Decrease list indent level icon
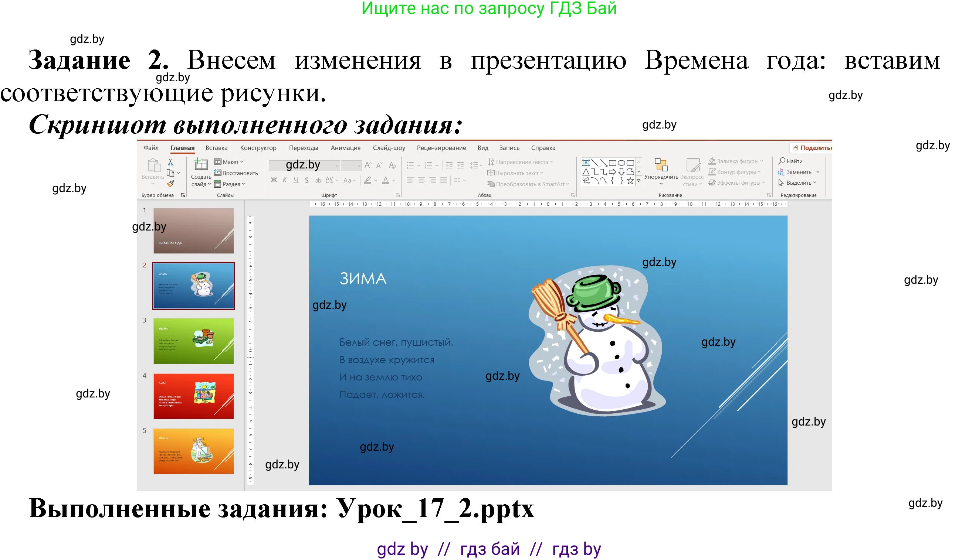 (x=449, y=165)
